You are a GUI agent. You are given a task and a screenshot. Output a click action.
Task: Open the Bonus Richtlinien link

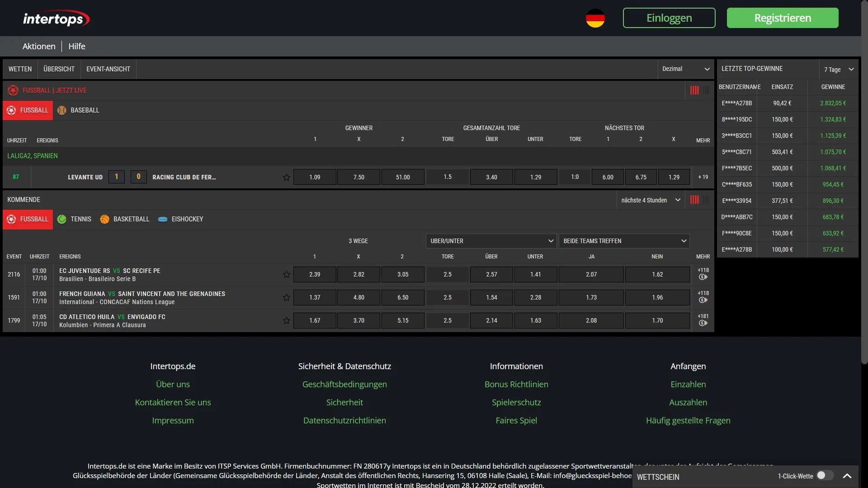(516, 384)
